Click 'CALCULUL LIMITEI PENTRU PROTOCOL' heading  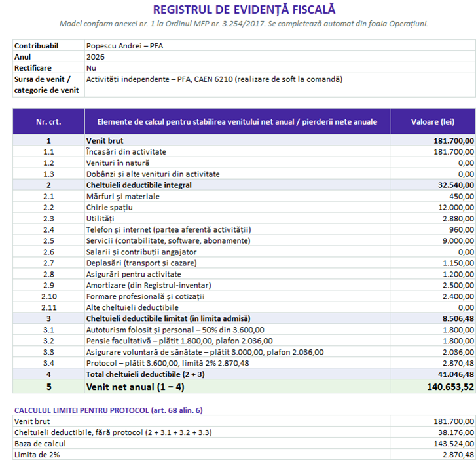click(109, 410)
